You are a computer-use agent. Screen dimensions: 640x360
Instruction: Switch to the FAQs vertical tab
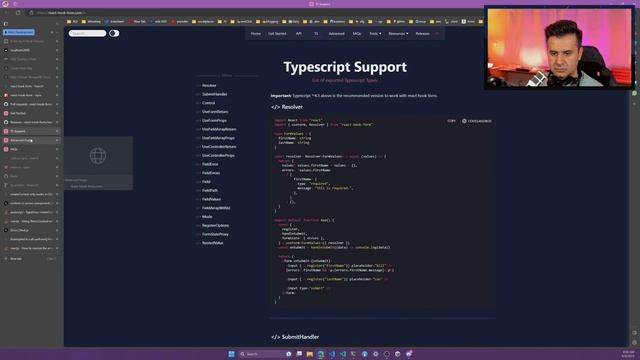click(x=31, y=149)
